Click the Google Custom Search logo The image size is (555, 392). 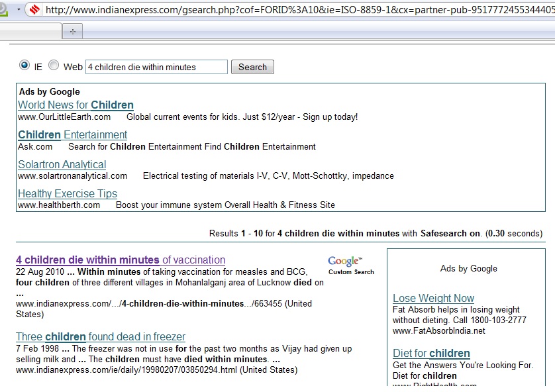tap(351, 266)
